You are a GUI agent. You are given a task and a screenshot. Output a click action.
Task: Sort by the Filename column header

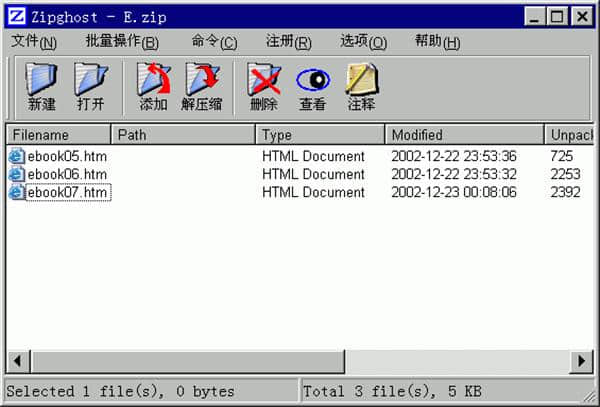(x=59, y=135)
